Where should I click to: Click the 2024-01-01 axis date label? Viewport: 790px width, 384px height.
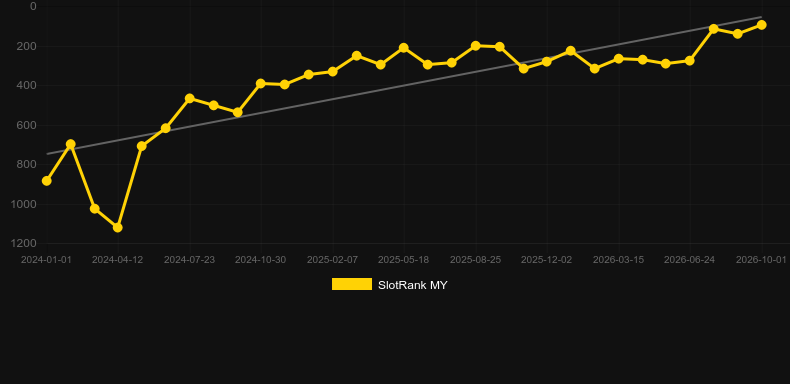point(46,260)
